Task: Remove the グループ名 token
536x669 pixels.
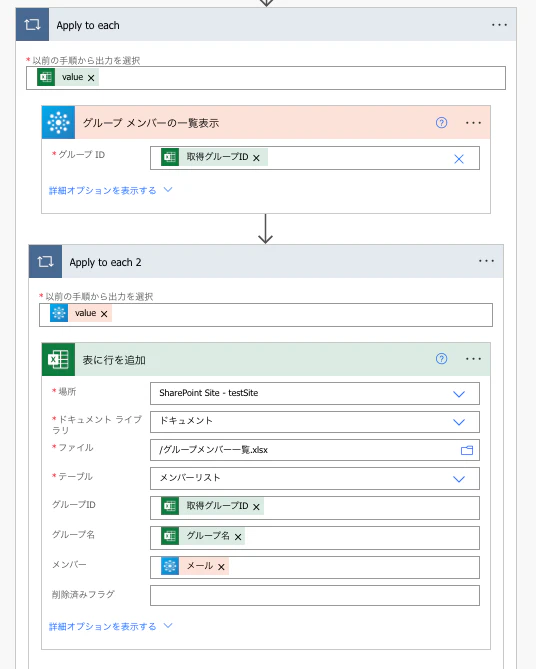Action: click(x=238, y=537)
